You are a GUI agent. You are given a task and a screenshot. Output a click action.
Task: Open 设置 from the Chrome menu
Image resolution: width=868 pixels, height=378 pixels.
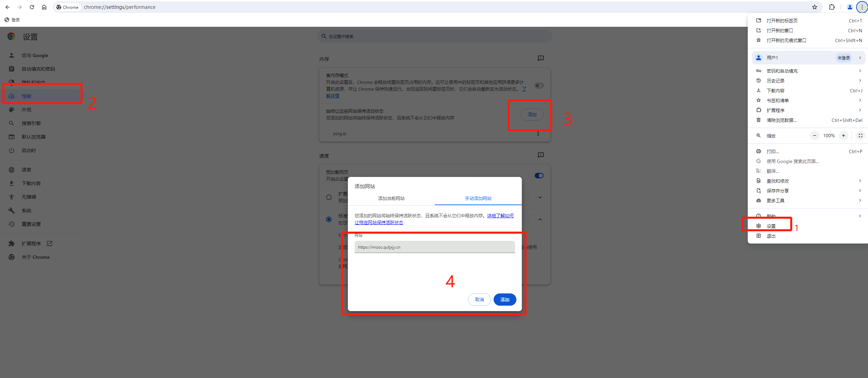pyautogui.click(x=771, y=226)
